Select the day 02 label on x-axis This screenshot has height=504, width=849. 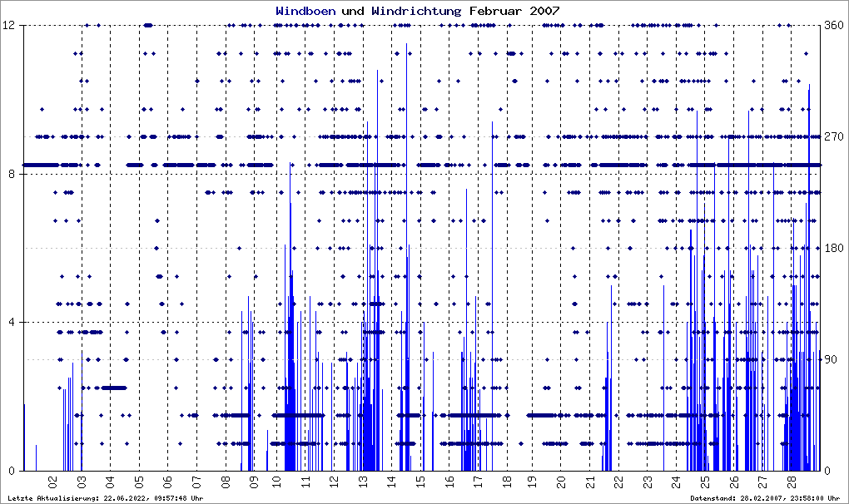tap(52, 482)
